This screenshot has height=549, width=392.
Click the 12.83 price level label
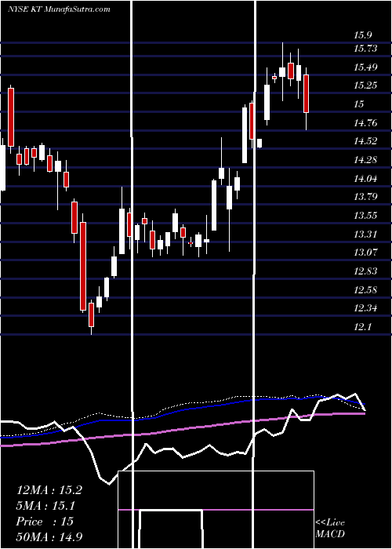[x=365, y=271]
